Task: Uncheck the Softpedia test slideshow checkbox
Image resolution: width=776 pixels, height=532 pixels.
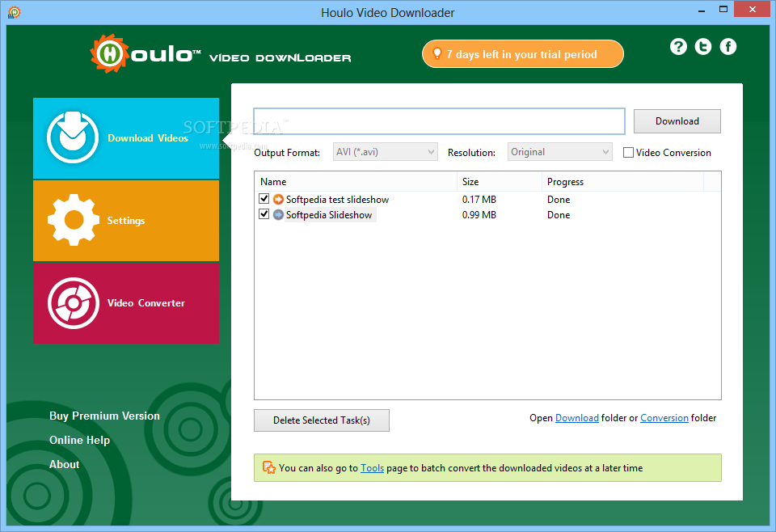Action: (x=264, y=199)
